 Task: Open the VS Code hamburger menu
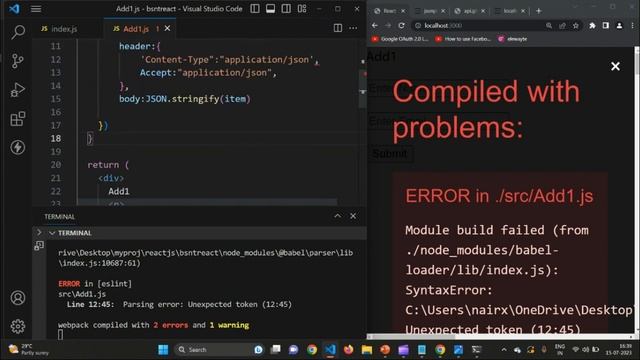tap(36, 9)
